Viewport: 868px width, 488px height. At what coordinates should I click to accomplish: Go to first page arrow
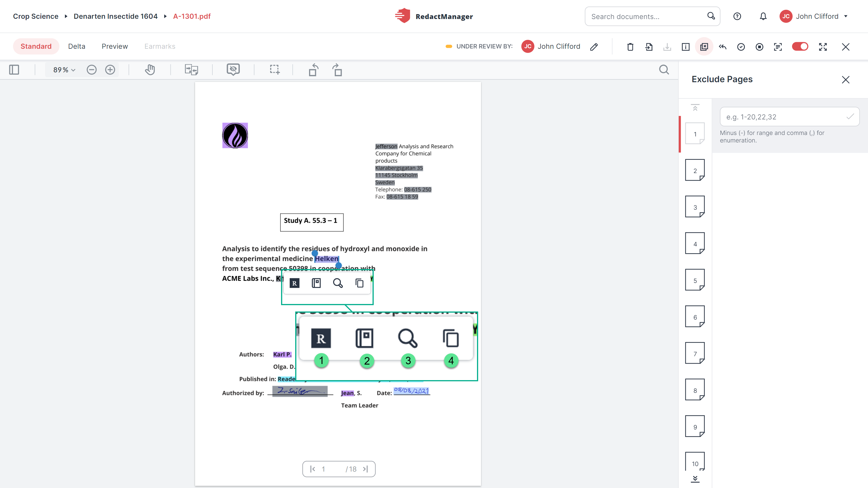coord(312,469)
